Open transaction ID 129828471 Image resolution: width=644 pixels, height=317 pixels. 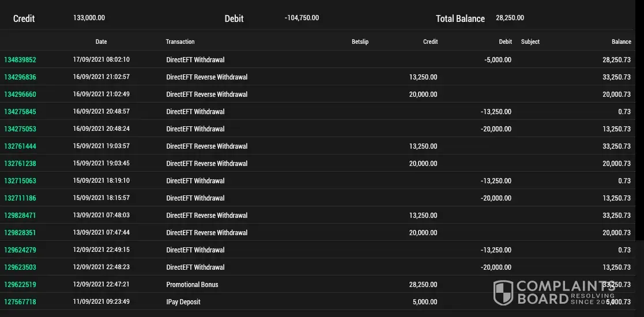[20, 216]
